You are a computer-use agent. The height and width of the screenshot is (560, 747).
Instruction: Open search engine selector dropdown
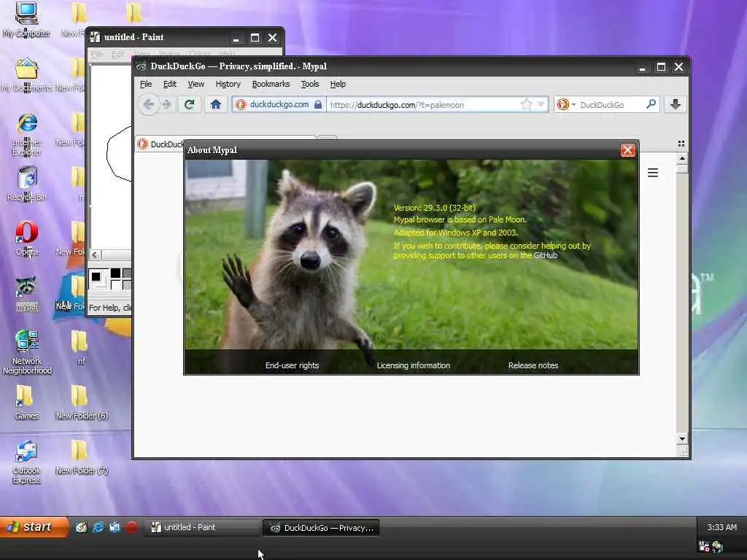click(566, 104)
